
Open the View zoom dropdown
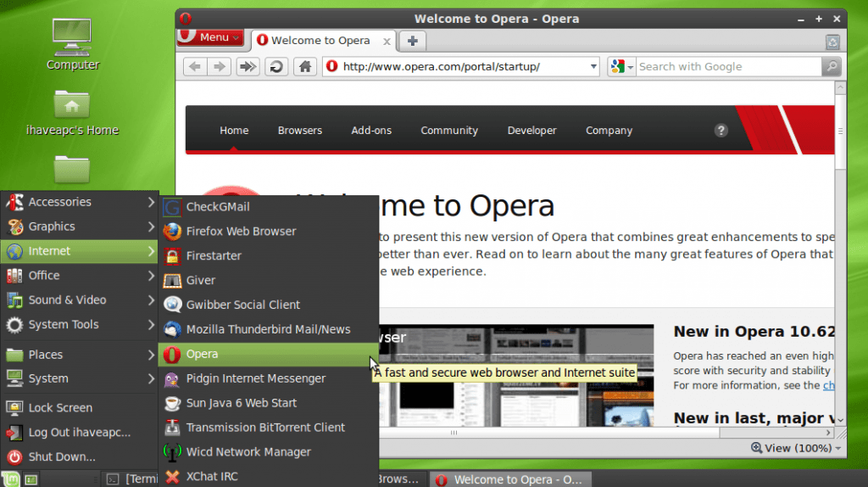tap(795, 448)
